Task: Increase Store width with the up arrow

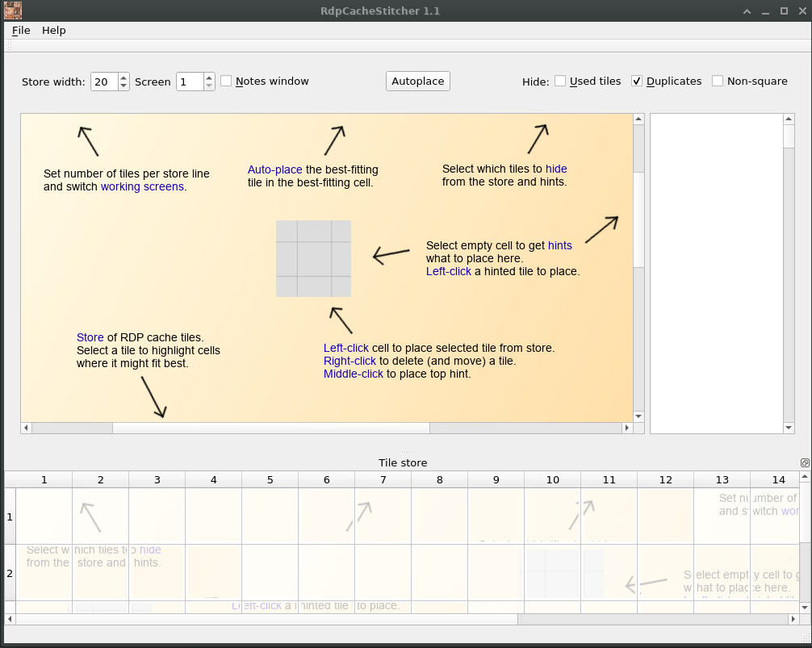Action: [x=123, y=77]
